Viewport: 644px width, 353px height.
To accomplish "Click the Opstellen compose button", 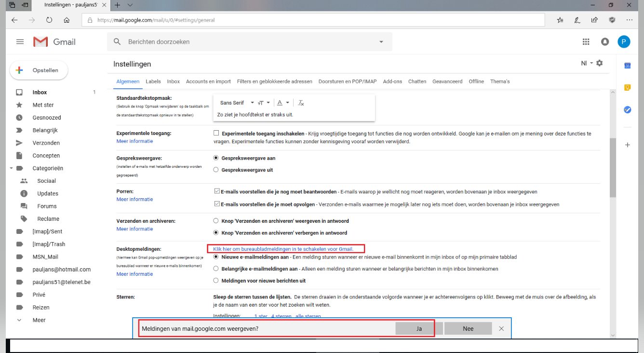I will [39, 70].
